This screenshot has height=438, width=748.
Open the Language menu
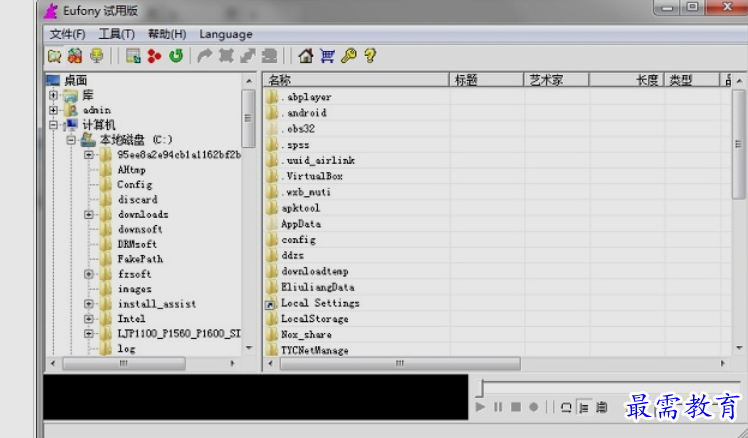pyautogui.click(x=226, y=34)
